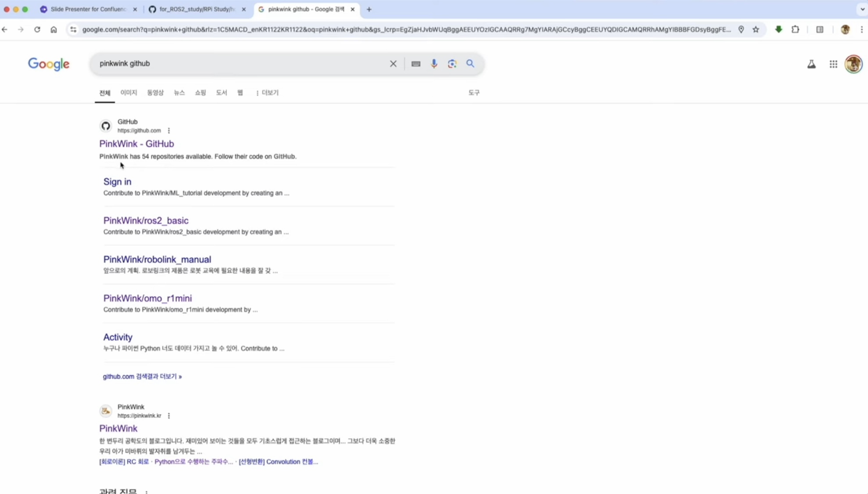868x494 pixels.
Task: Open the 도구 search tools
Action: (x=473, y=93)
